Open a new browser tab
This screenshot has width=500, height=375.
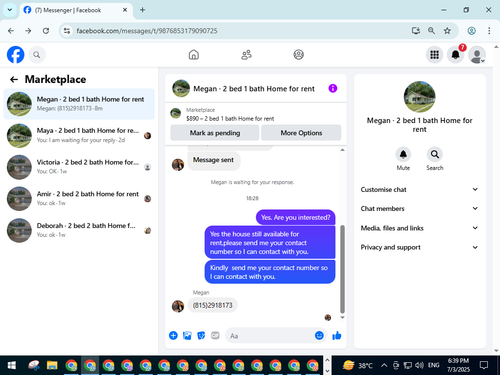click(x=142, y=10)
